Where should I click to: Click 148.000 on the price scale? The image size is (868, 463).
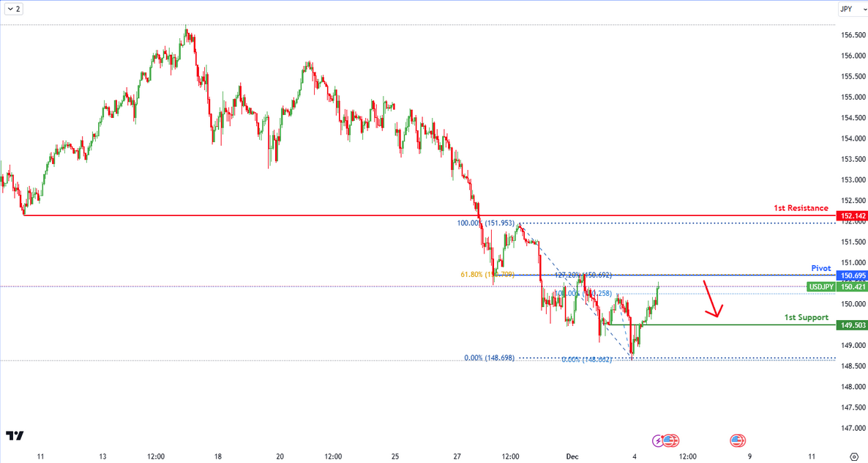click(x=853, y=387)
